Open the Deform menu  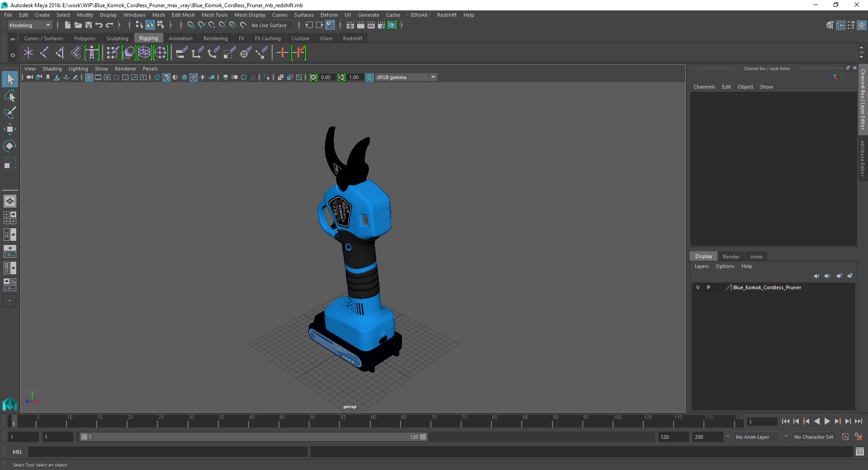(329, 15)
